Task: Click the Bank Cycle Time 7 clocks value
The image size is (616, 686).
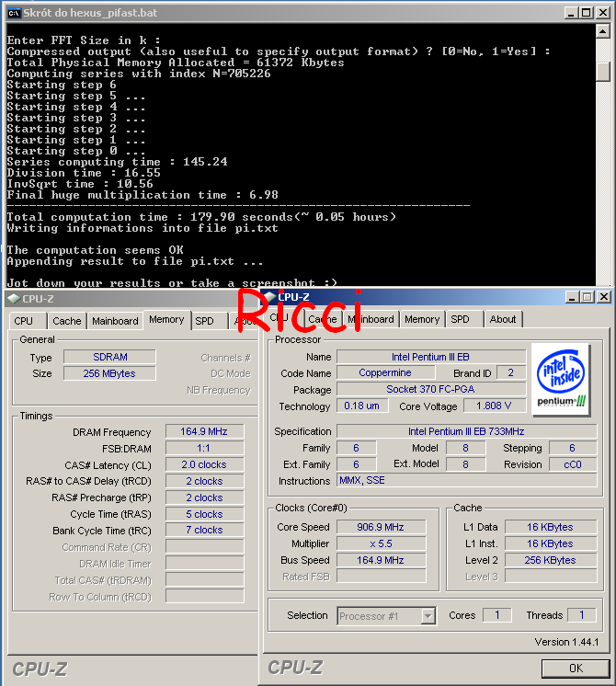Action: [x=204, y=530]
